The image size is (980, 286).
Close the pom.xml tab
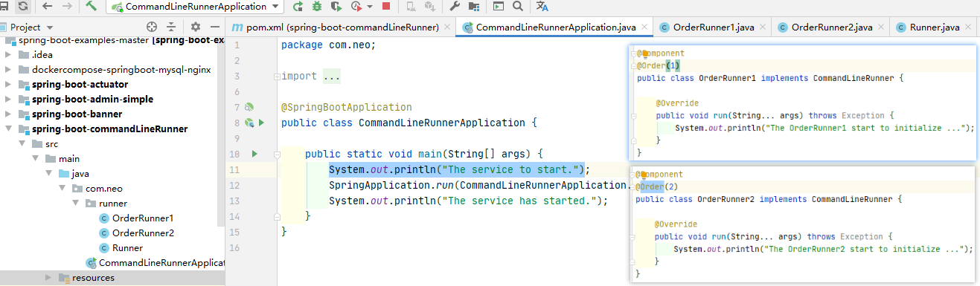(447, 27)
